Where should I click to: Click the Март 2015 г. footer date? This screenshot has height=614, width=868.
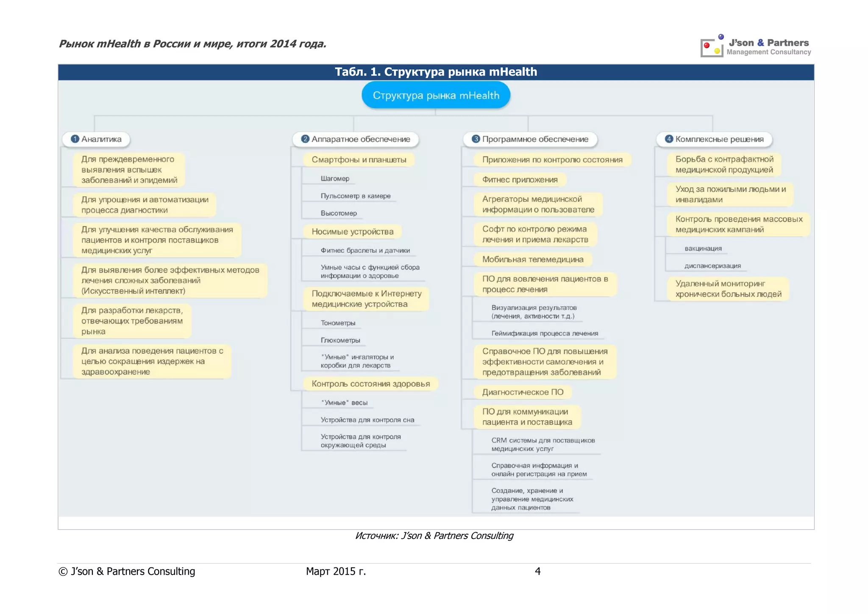[336, 572]
